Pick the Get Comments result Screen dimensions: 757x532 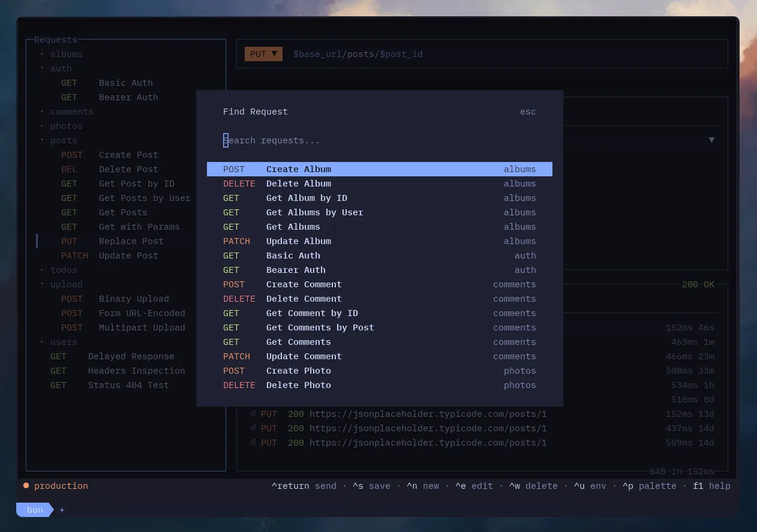pyautogui.click(x=379, y=342)
